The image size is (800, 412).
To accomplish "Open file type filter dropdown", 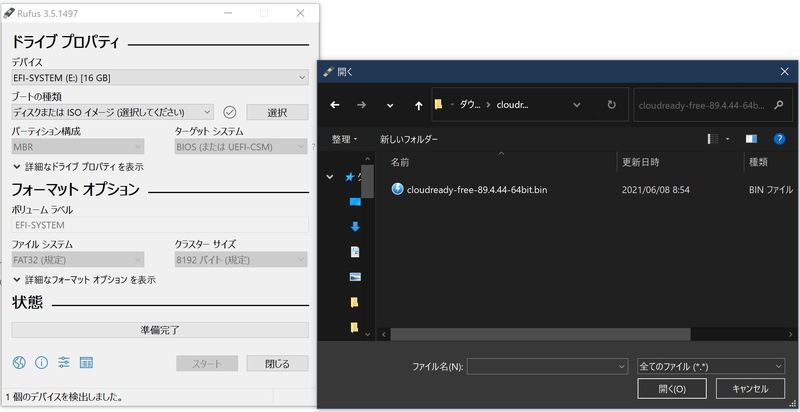I will tap(711, 366).
